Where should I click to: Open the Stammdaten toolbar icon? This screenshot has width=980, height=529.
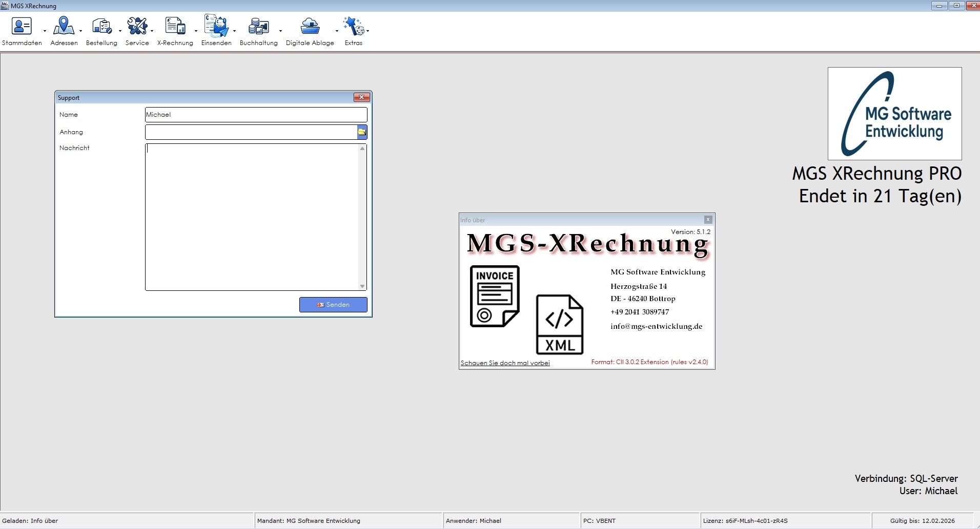22,26
